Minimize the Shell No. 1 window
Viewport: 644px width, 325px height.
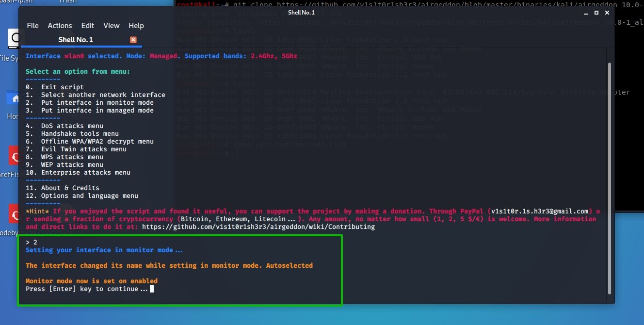pyautogui.click(x=585, y=13)
